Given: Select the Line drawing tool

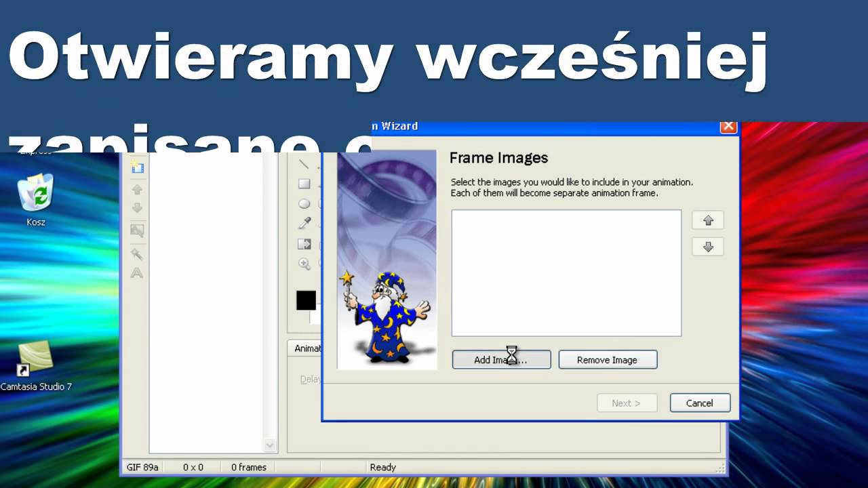Looking at the screenshot, I should tap(304, 165).
